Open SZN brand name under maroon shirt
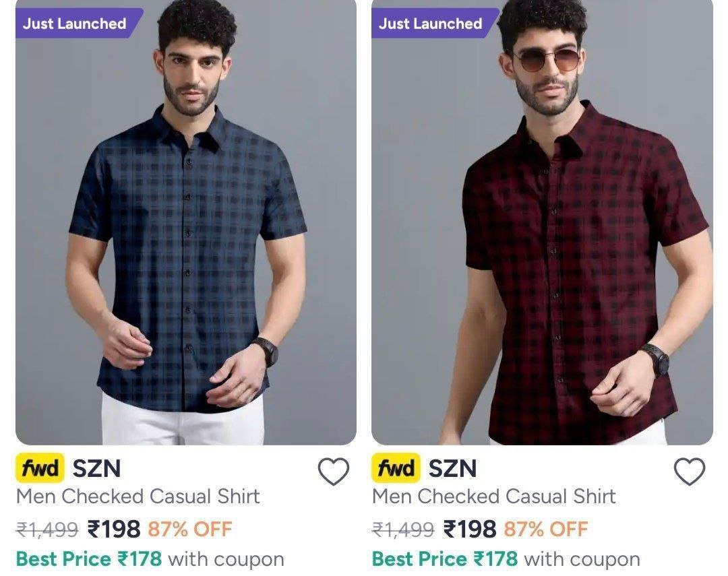728x576 pixels. (453, 468)
